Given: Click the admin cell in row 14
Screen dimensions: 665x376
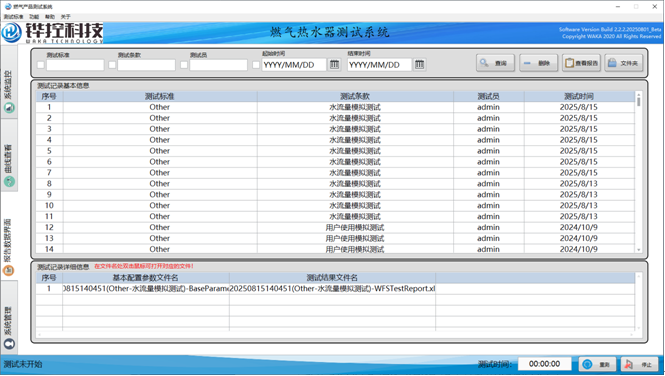Looking at the screenshot, I should tap(489, 249).
